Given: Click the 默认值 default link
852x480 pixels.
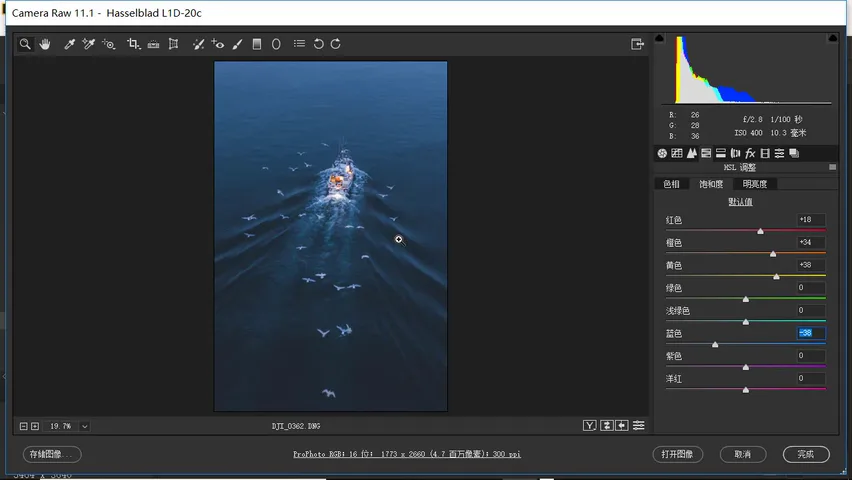Looking at the screenshot, I should tap(740, 202).
